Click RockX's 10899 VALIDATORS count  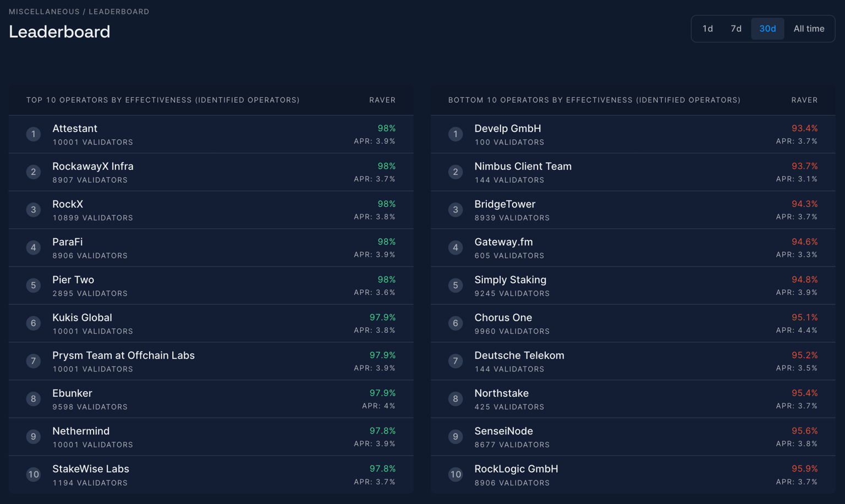tap(92, 218)
